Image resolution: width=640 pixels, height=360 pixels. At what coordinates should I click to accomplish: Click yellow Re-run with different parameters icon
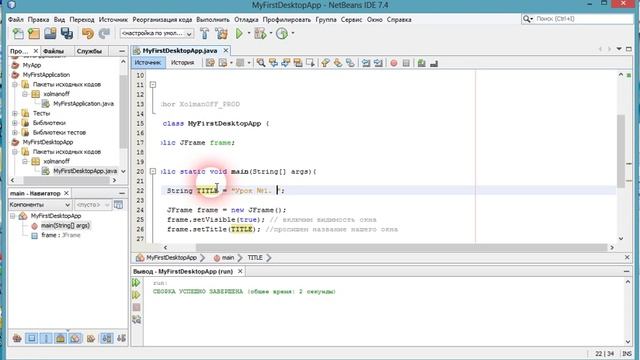[x=136, y=295]
